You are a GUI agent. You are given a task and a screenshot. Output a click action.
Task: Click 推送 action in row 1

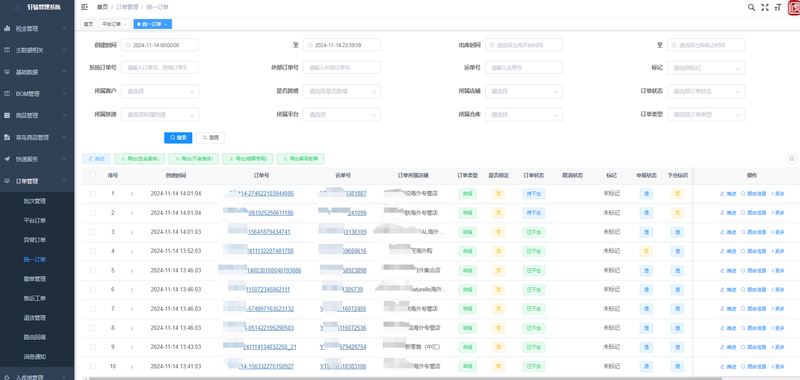click(729, 194)
